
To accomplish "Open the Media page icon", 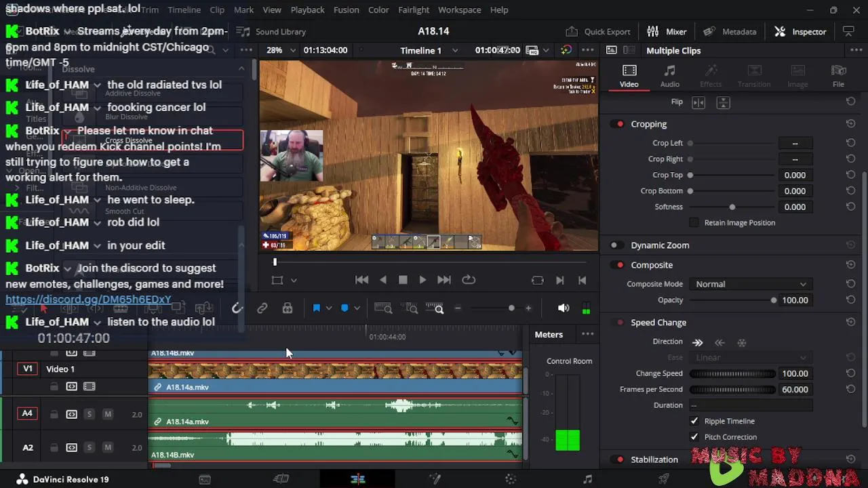I will point(204,479).
